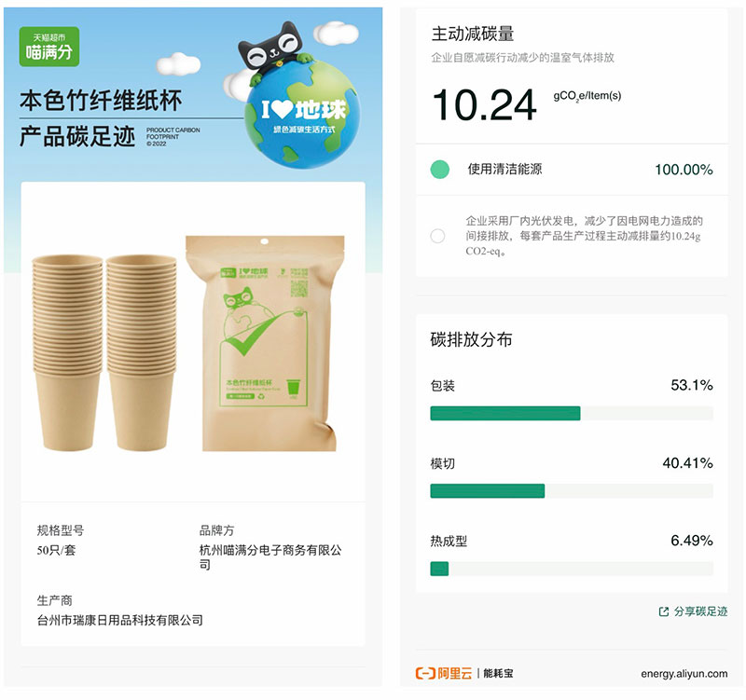The image size is (746, 700).
Task: Open the 分享碳足迹 link
Action: point(700,611)
